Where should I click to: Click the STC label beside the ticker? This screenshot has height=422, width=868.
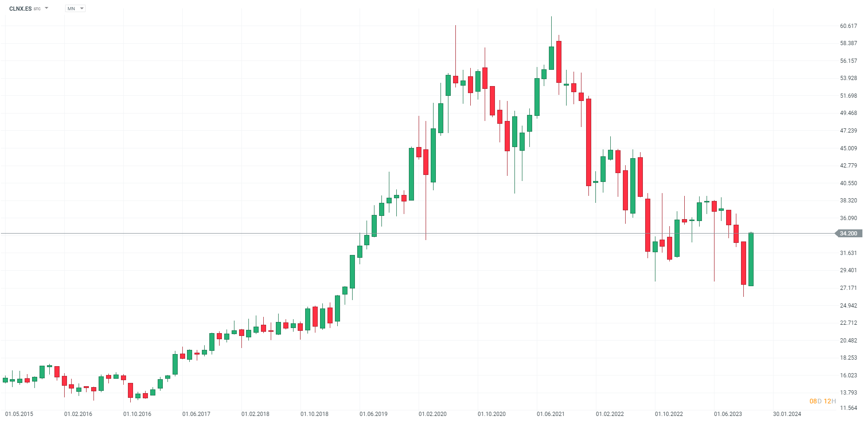37,9
